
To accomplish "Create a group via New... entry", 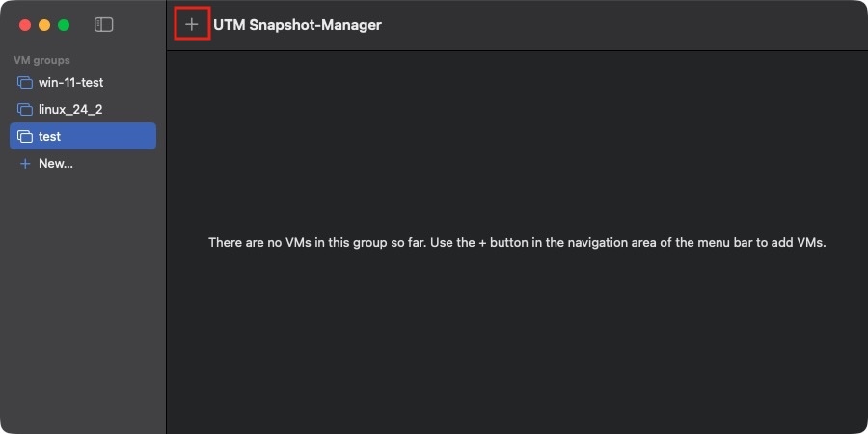I will [x=56, y=164].
